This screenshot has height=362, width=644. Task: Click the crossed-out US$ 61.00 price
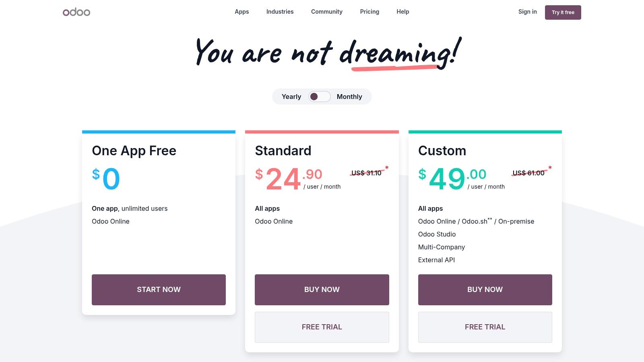(528, 173)
